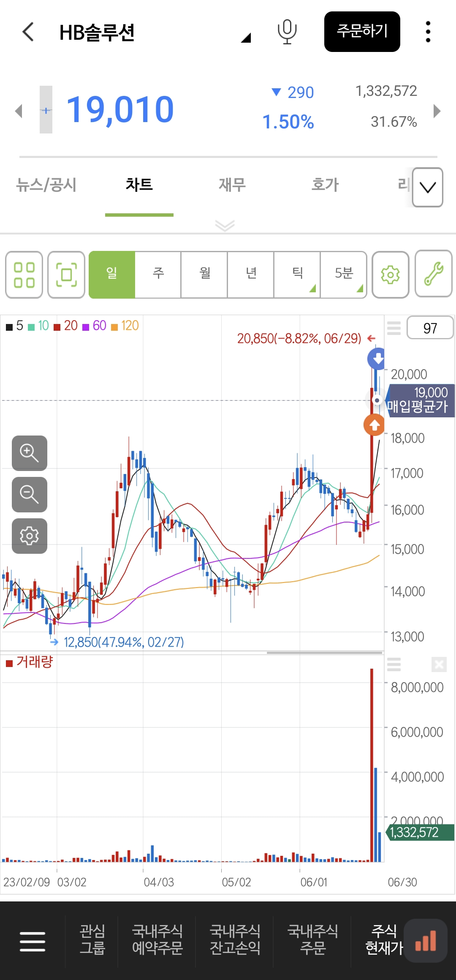
Task: Open the hamburger main menu
Action: pos(33,942)
